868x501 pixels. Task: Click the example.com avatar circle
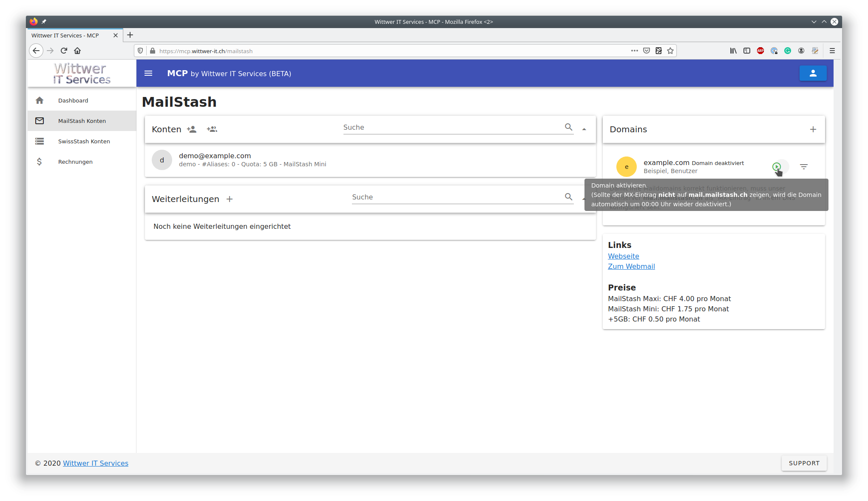pos(626,167)
